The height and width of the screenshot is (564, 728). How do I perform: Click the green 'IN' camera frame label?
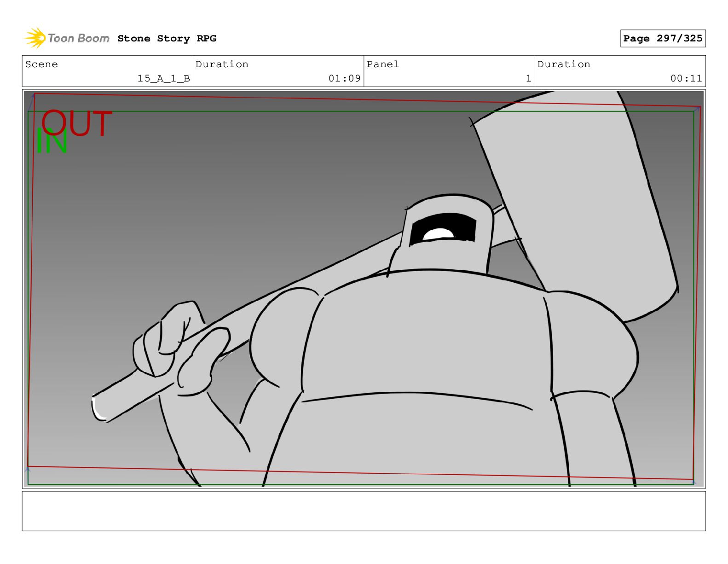click(x=52, y=141)
